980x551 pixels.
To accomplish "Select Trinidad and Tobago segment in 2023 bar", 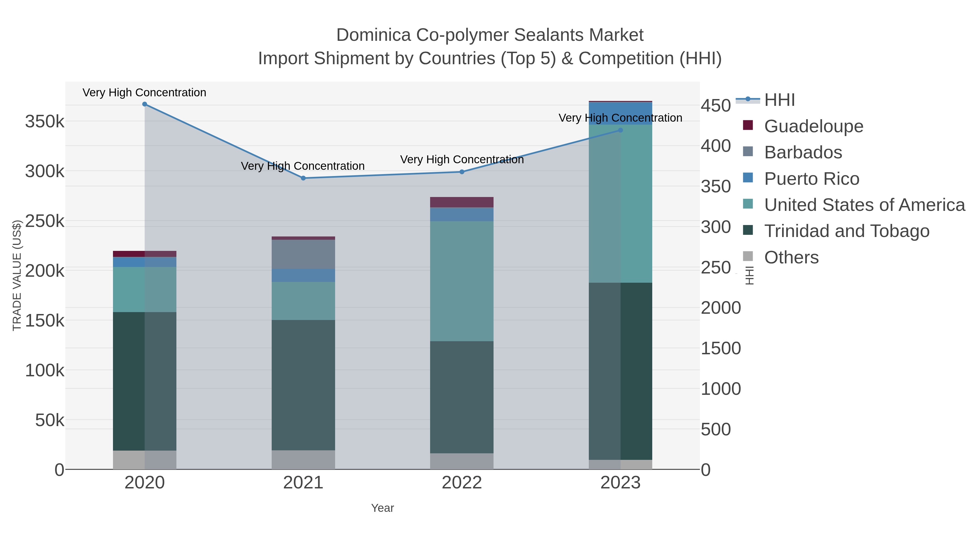I will (x=620, y=371).
